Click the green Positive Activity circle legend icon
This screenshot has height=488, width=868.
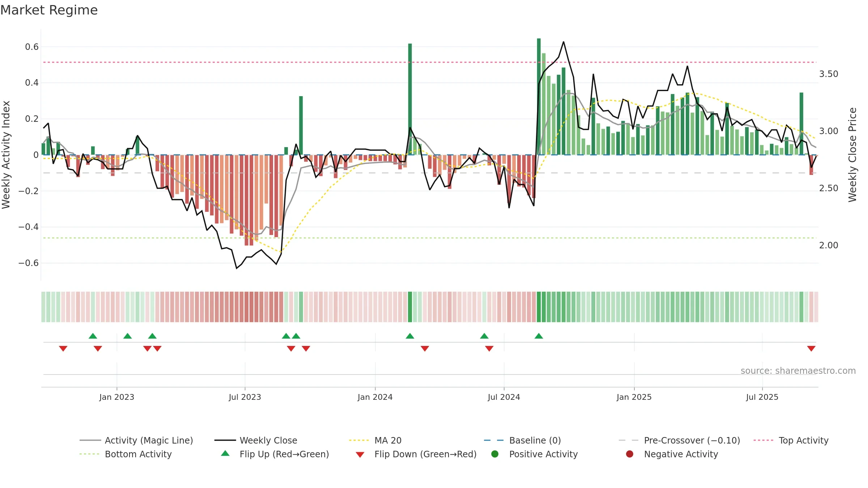click(x=495, y=454)
